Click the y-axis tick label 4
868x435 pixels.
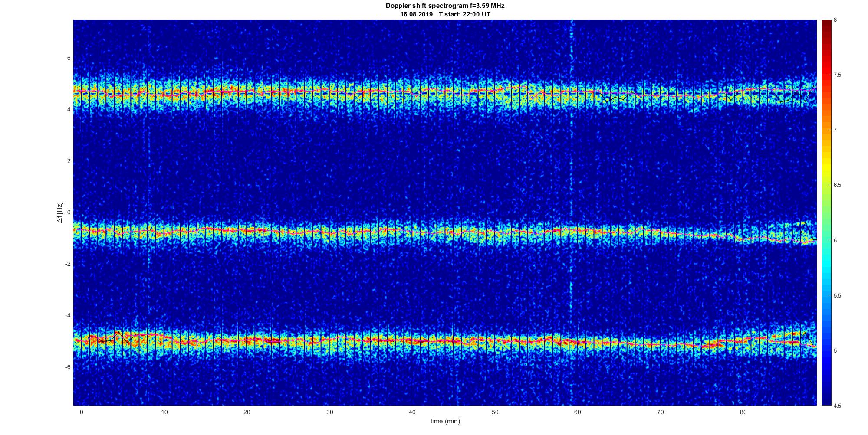point(69,110)
